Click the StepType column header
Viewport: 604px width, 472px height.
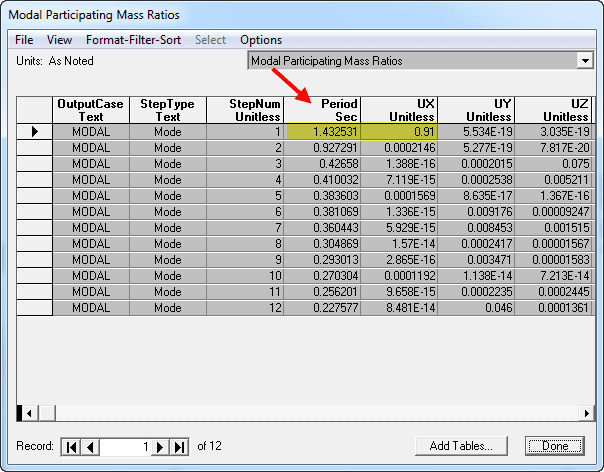(168, 110)
